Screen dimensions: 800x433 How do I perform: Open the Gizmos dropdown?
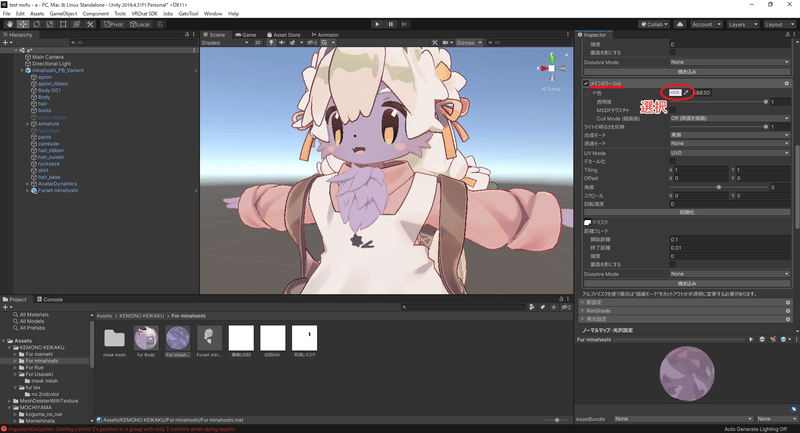click(469, 43)
